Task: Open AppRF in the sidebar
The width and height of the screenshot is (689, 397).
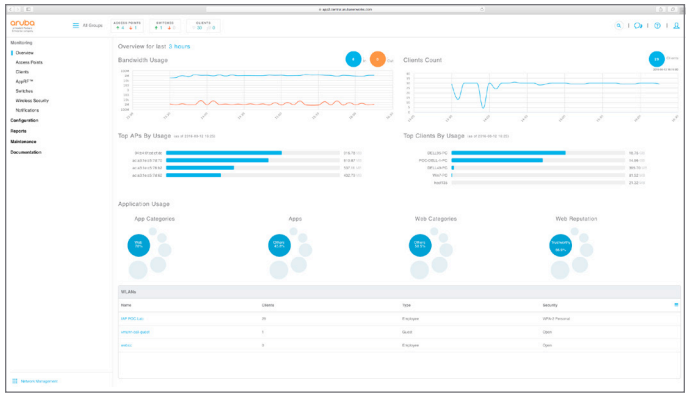Action: click(x=24, y=81)
